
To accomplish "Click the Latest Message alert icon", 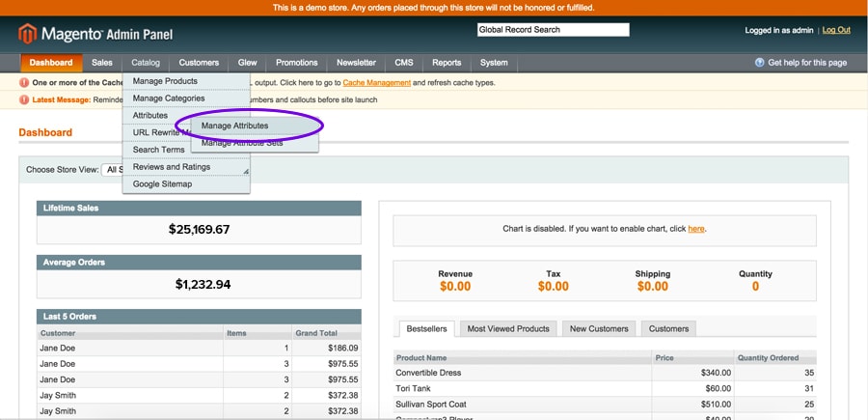I will point(24,99).
